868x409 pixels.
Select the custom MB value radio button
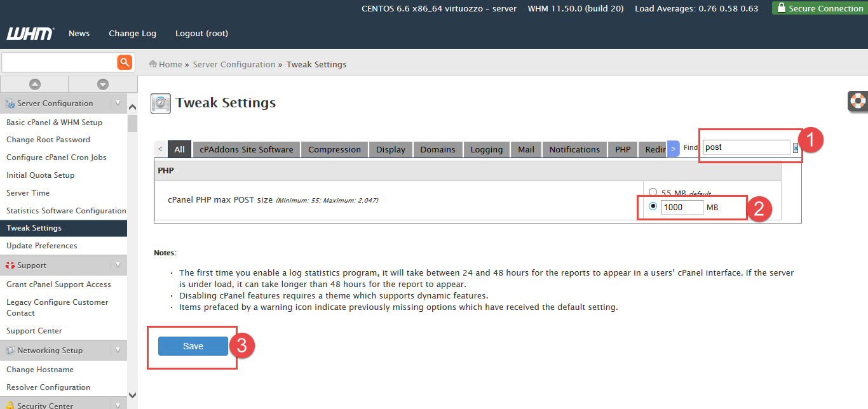click(x=653, y=207)
